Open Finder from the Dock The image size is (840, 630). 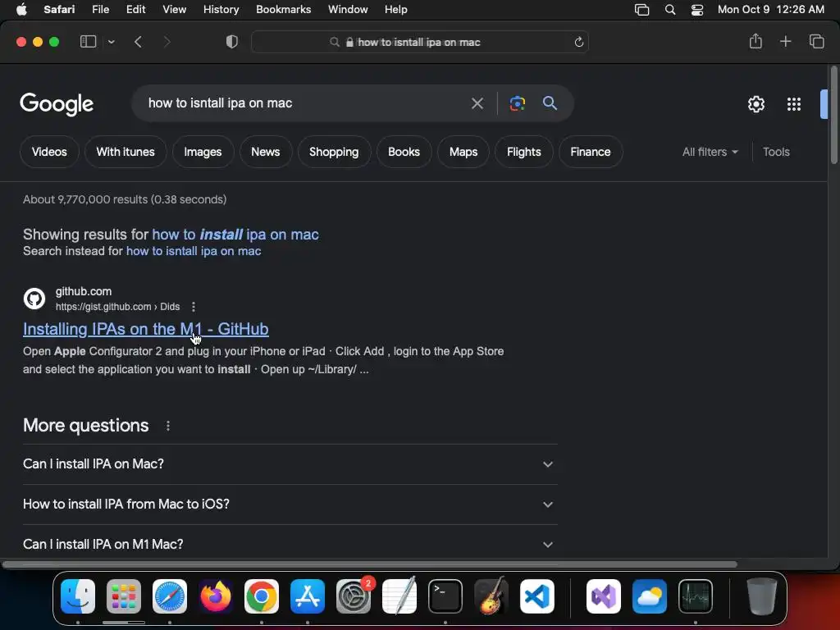[78, 596]
